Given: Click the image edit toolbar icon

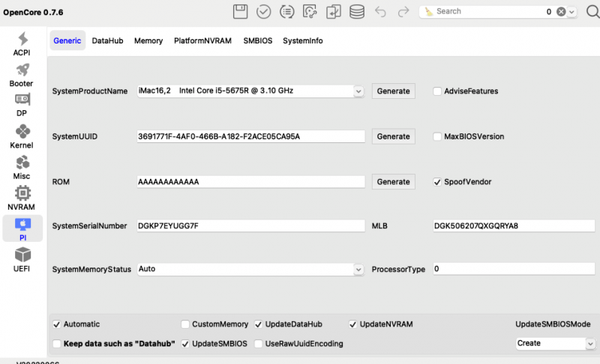Looking at the screenshot, I should point(310,11).
